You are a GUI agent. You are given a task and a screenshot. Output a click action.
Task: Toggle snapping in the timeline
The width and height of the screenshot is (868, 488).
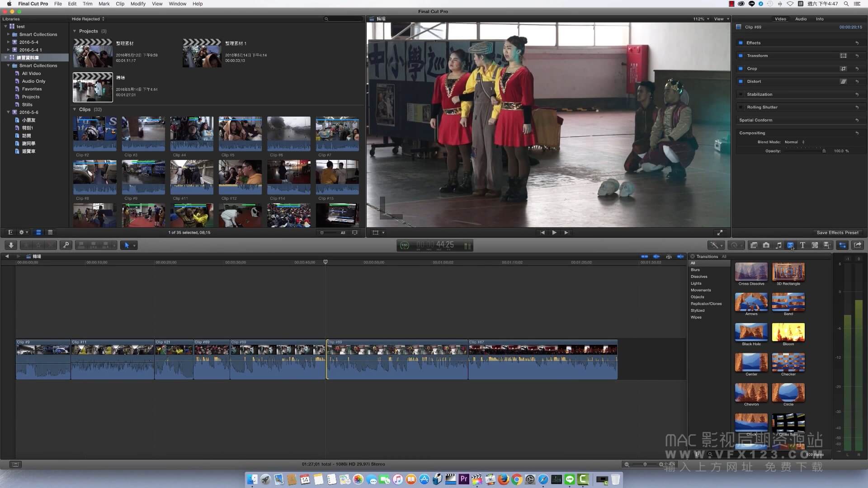(x=680, y=257)
